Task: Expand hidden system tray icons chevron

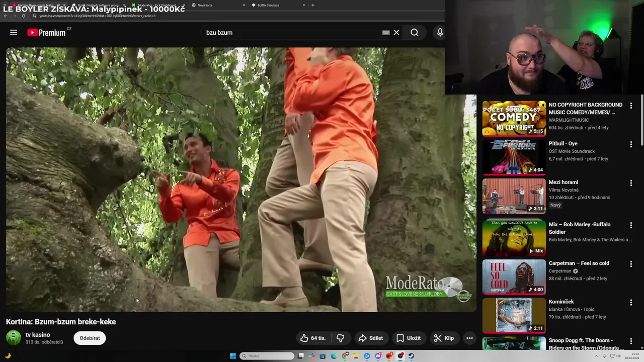Action: click(x=596, y=356)
